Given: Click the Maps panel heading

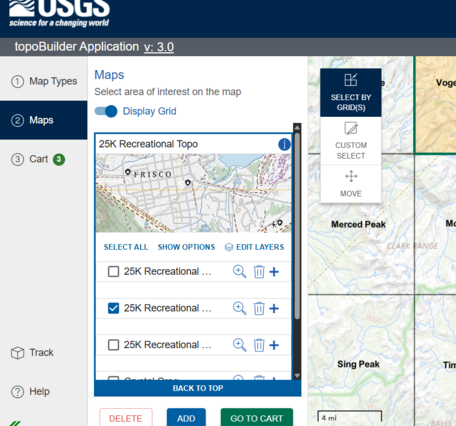Looking at the screenshot, I should pos(109,75).
